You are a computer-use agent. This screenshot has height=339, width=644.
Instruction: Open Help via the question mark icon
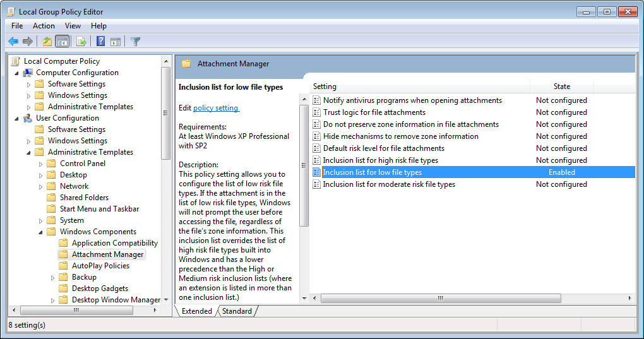[100, 42]
